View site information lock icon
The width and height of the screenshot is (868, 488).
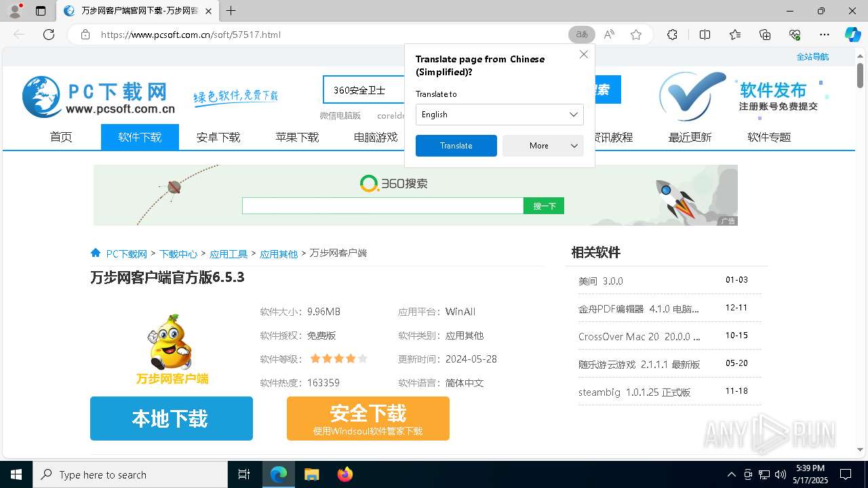[85, 35]
